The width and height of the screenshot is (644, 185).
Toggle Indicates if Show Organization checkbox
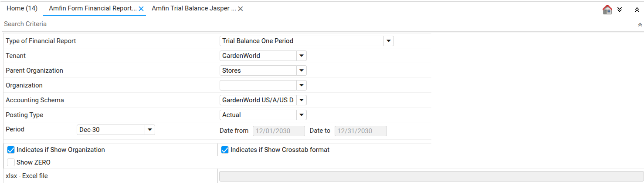[x=11, y=150]
